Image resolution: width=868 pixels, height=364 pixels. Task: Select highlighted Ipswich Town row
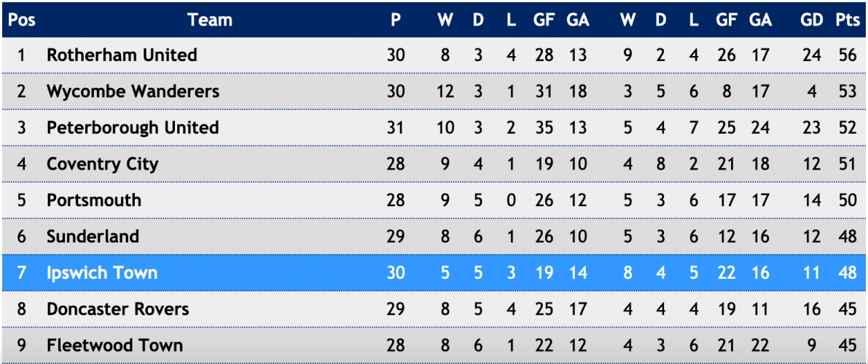(434, 273)
